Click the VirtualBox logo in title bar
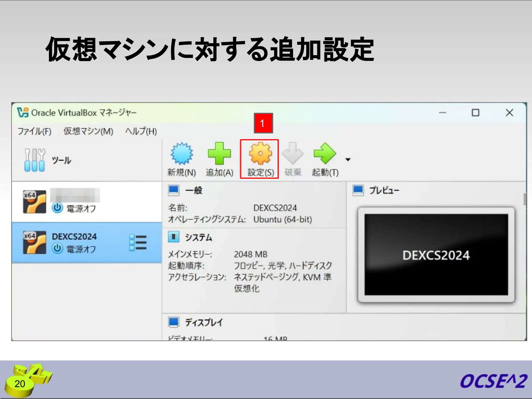 (x=23, y=113)
